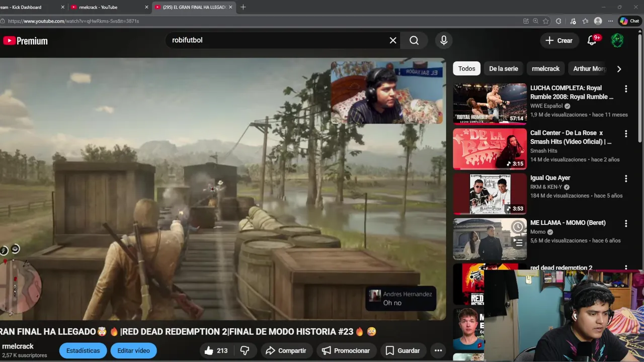Open options for Call Center video
644x362 pixels.
tap(626, 134)
